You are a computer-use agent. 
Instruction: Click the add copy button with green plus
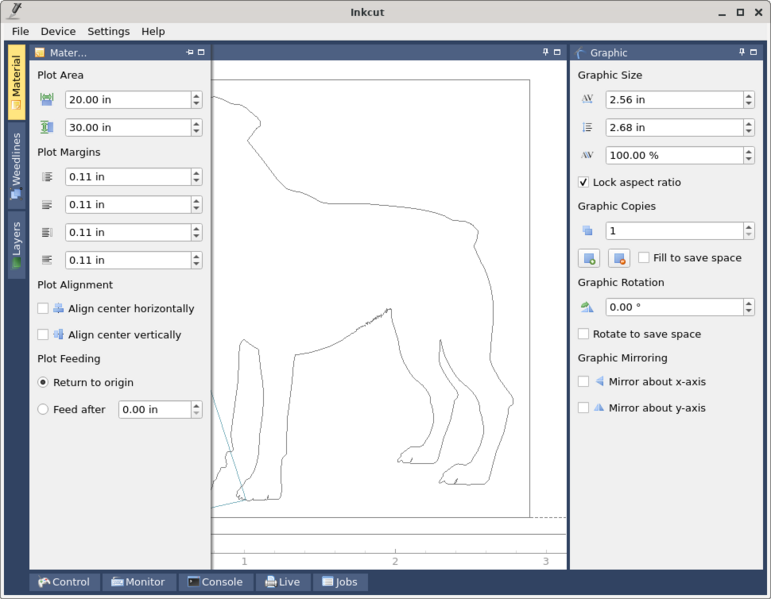tap(589, 258)
